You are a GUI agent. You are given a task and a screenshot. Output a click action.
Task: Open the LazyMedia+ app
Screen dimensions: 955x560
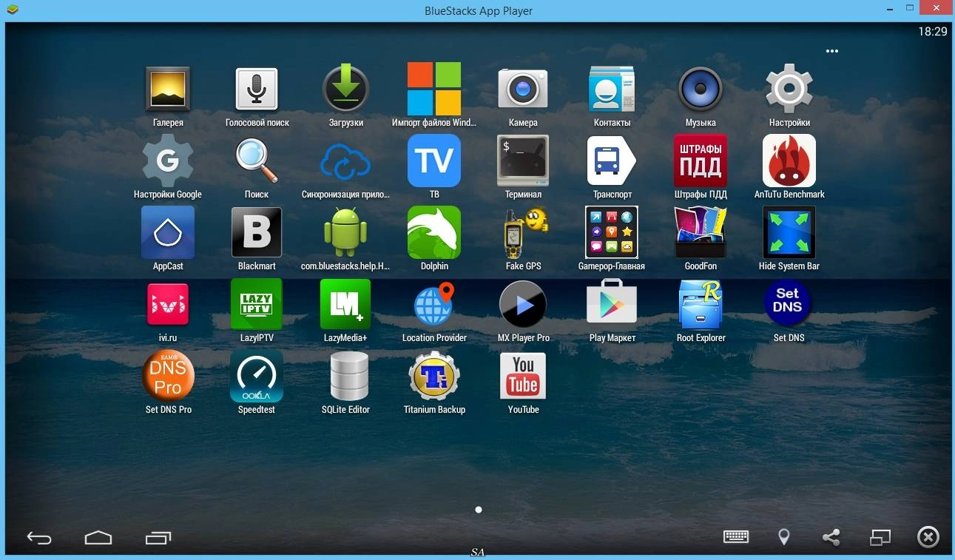(x=345, y=304)
